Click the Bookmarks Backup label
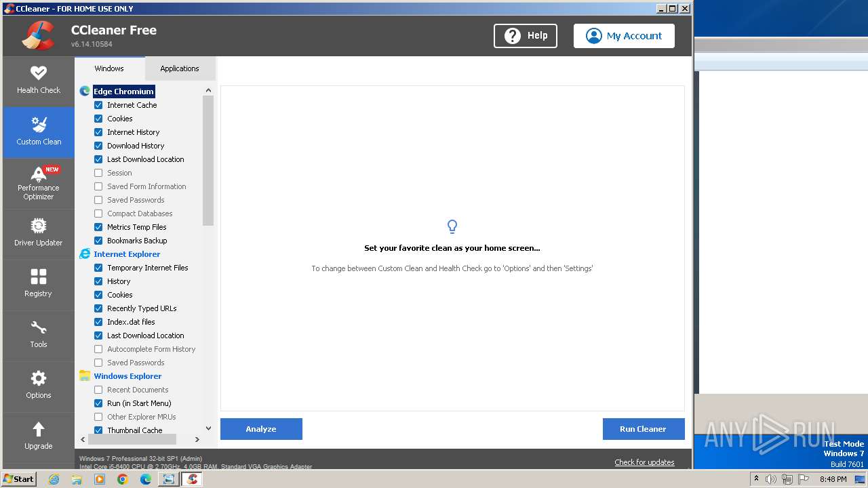Image resolution: width=868 pixels, height=488 pixels. pos(137,241)
